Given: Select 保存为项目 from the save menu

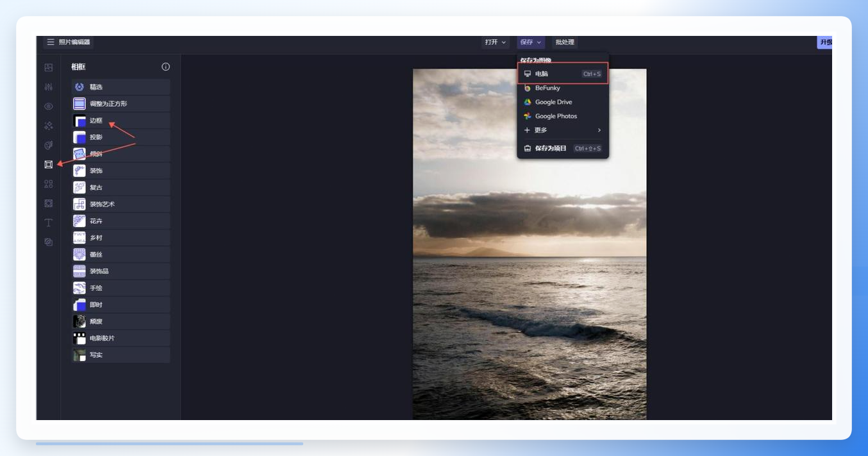Looking at the screenshot, I should tap(563, 148).
